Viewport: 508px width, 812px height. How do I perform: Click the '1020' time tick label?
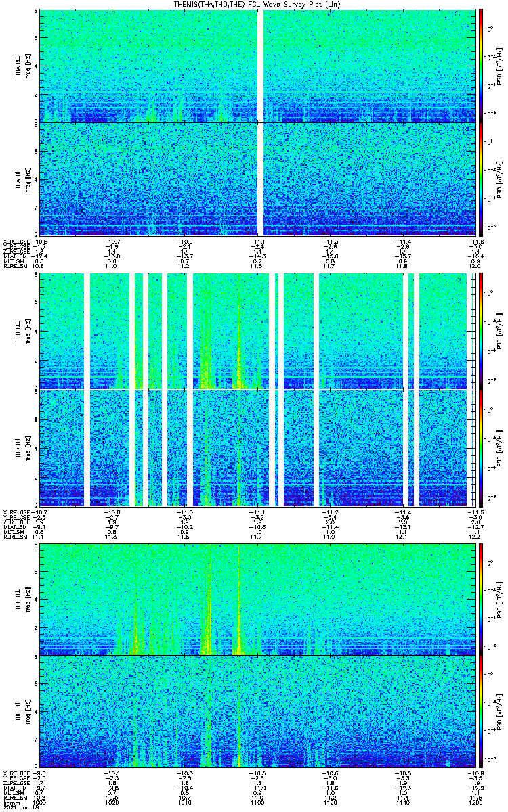point(112,802)
